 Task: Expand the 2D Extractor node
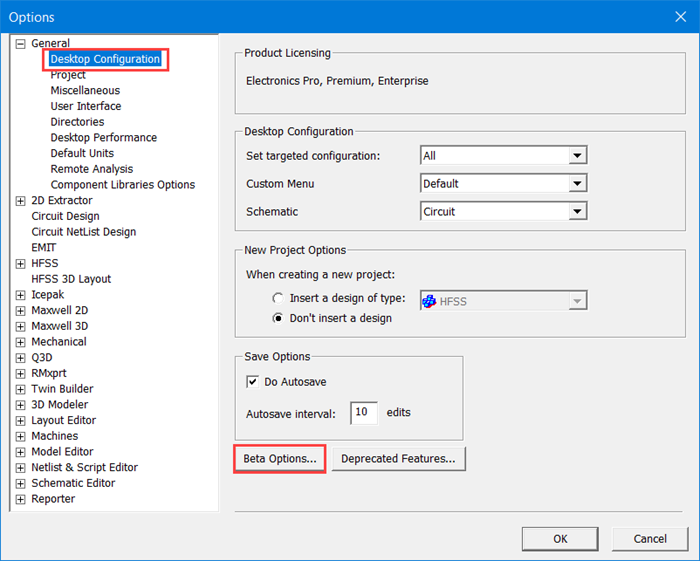21,201
